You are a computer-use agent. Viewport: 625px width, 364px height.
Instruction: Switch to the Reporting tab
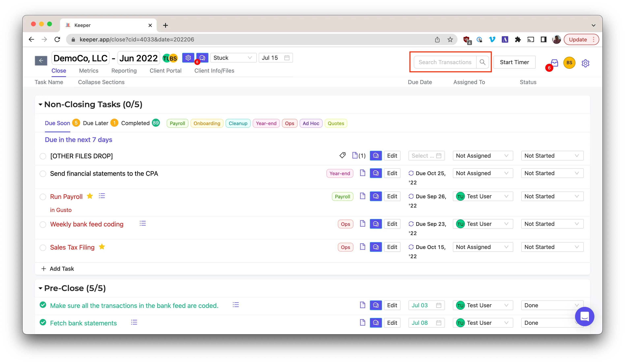124,71
